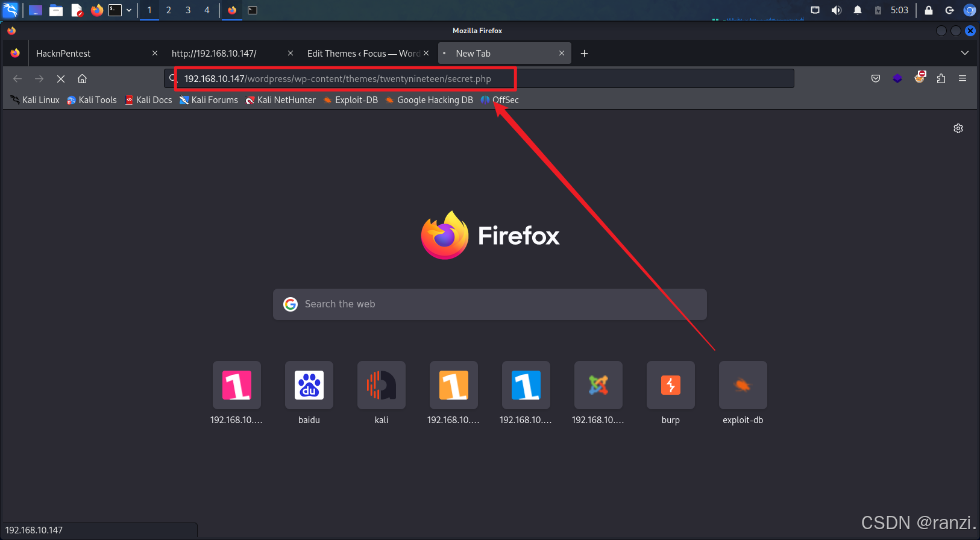The height and width of the screenshot is (540, 980).
Task: Switch to the Edit Themes Focus tab
Action: 363,54
